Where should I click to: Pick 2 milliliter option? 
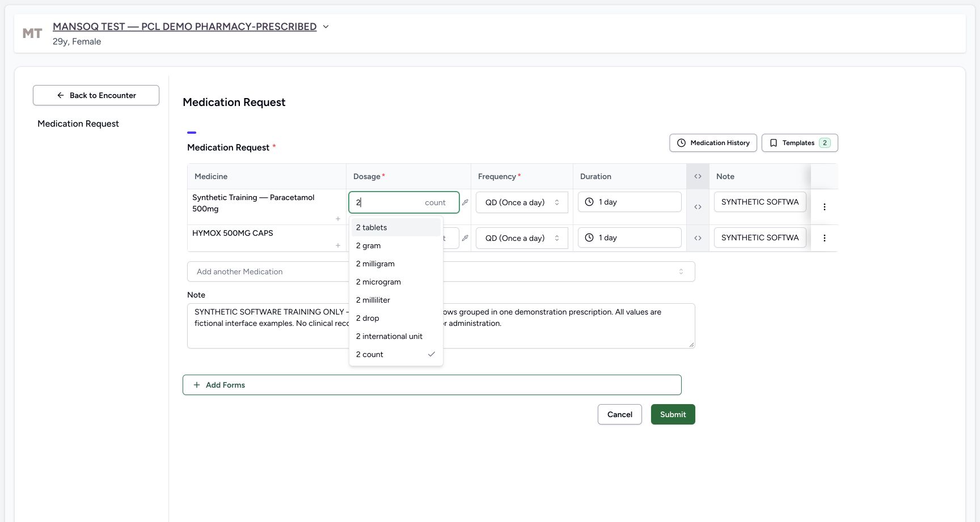tap(396, 300)
